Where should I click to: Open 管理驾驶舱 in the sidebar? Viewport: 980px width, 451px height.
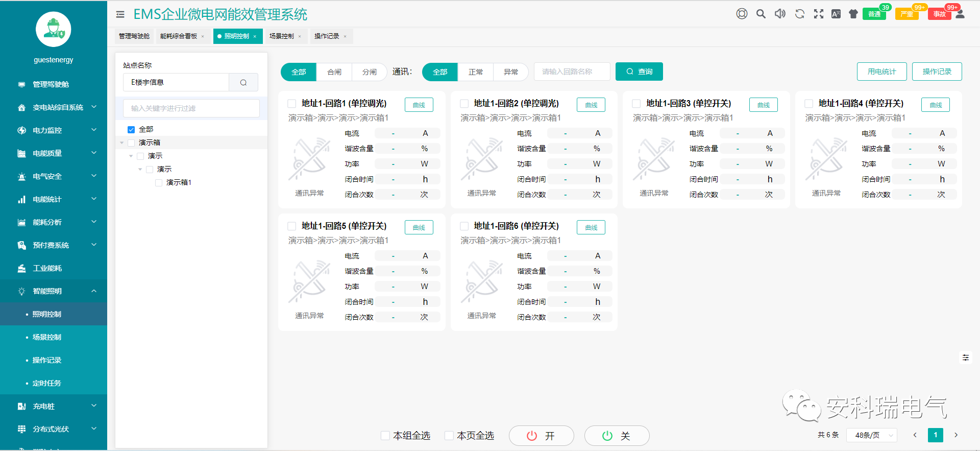pyautogui.click(x=54, y=84)
